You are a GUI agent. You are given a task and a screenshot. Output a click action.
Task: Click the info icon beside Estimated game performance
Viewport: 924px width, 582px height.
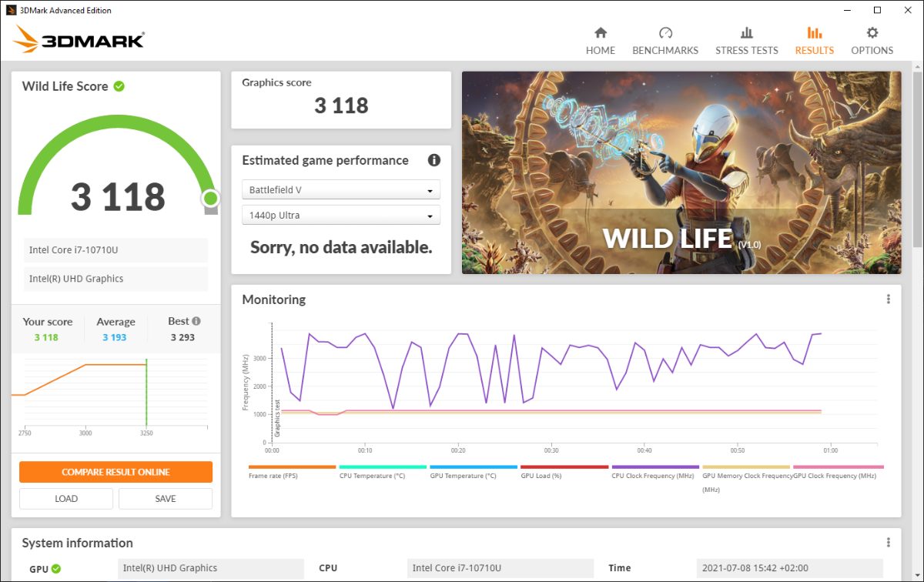[x=434, y=160]
